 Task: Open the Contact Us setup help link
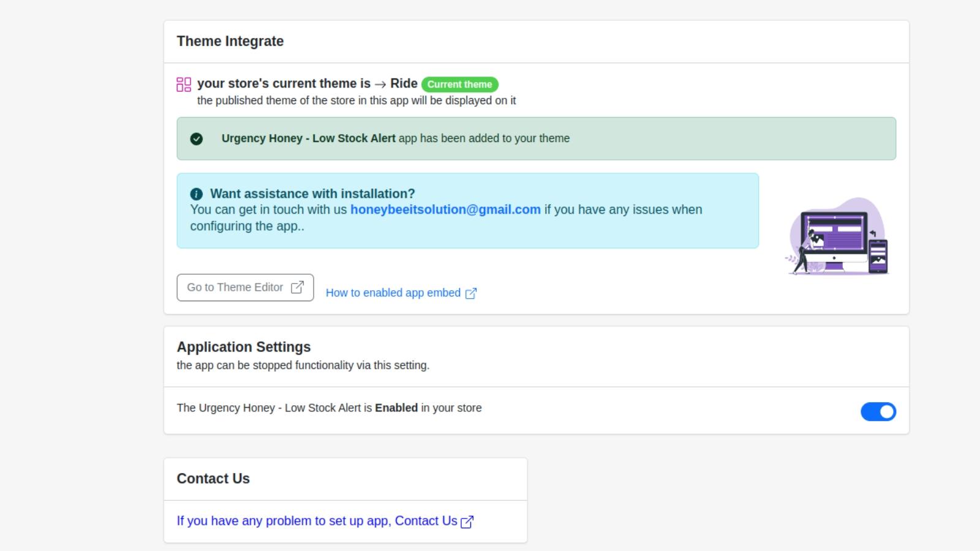click(325, 521)
